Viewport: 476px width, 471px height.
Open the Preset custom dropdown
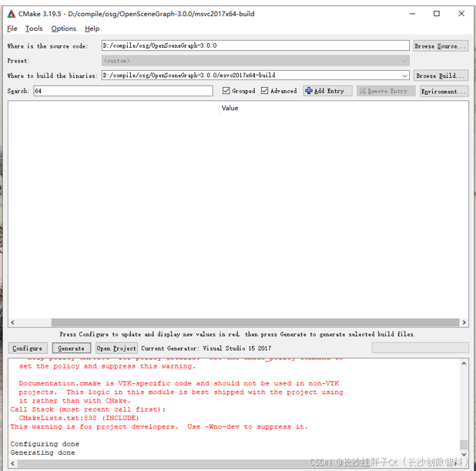tap(255, 61)
